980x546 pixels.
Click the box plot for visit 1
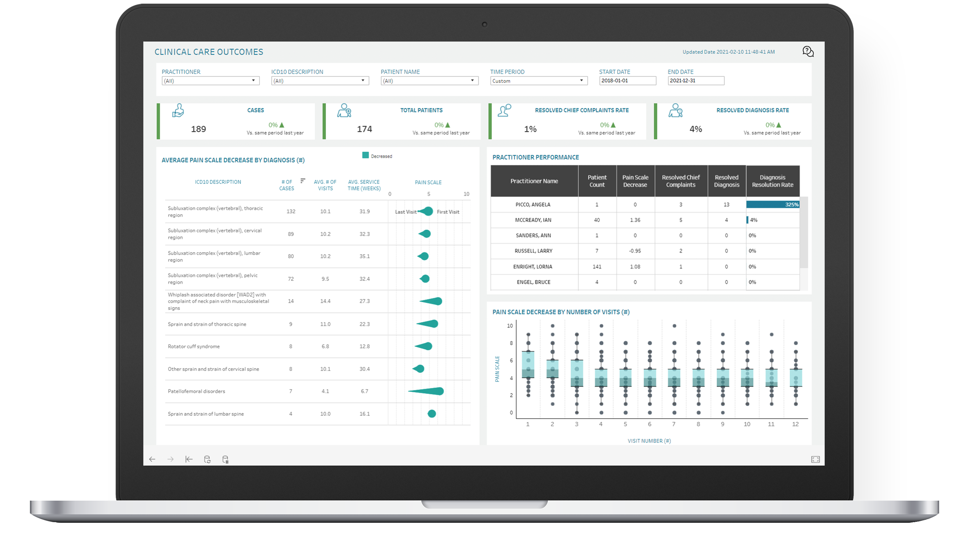pos(528,364)
